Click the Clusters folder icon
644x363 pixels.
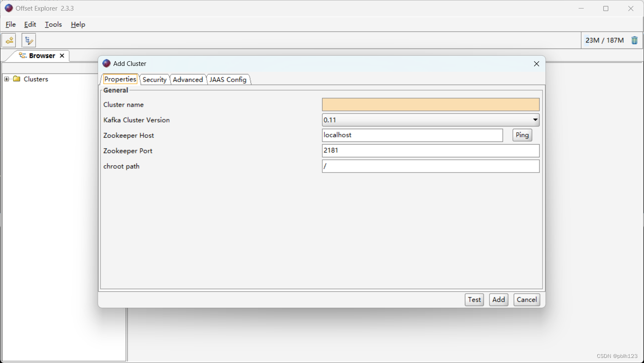click(17, 79)
